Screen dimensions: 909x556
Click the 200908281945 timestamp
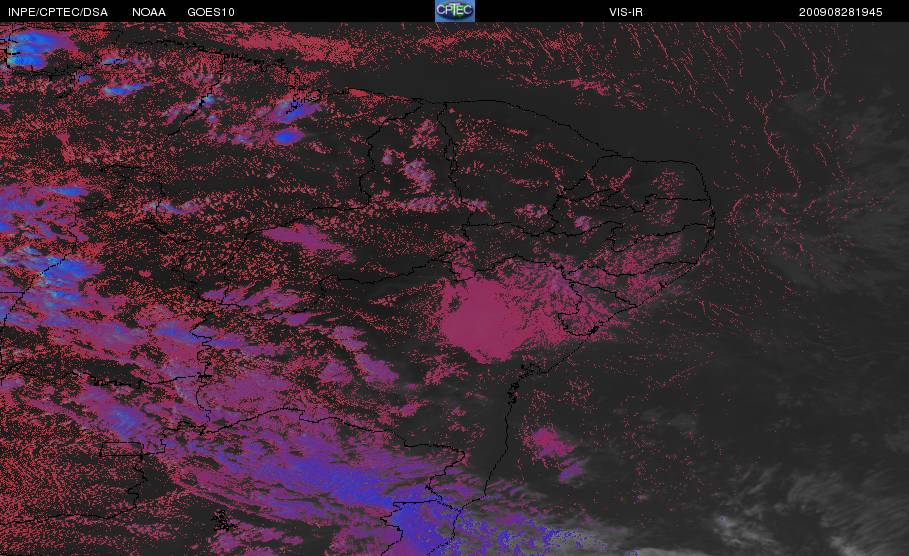point(841,12)
